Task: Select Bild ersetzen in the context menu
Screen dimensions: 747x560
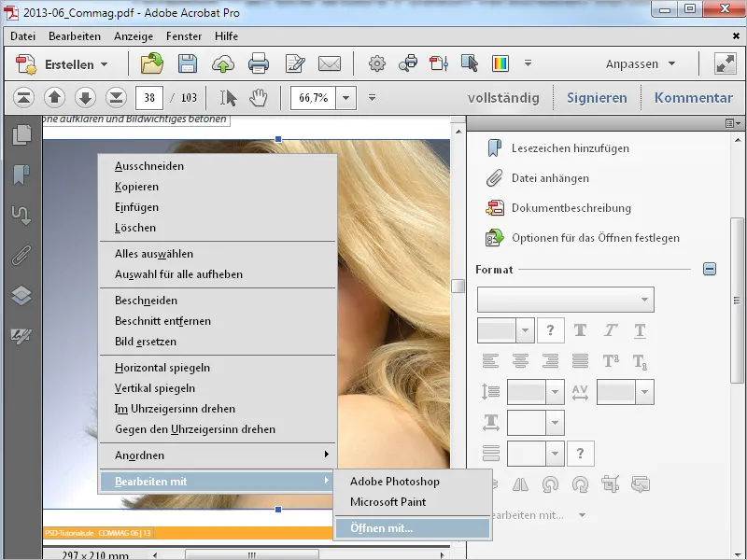Action: pos(218,342)
